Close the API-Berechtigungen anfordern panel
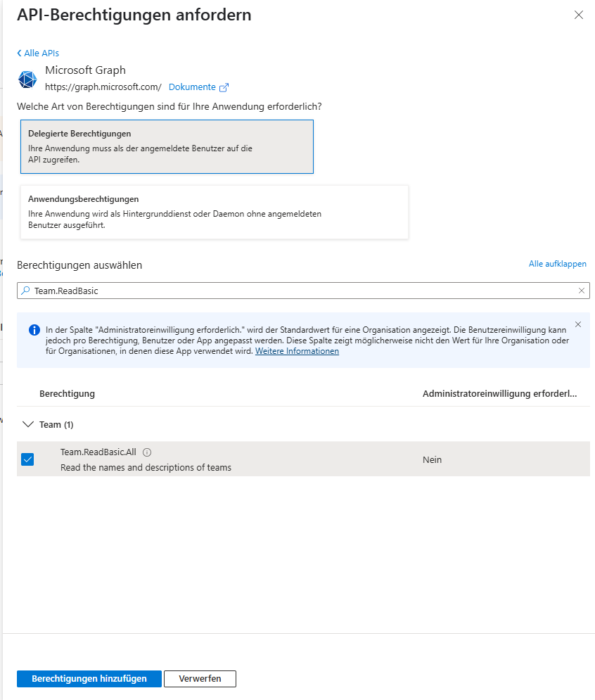 579,15
